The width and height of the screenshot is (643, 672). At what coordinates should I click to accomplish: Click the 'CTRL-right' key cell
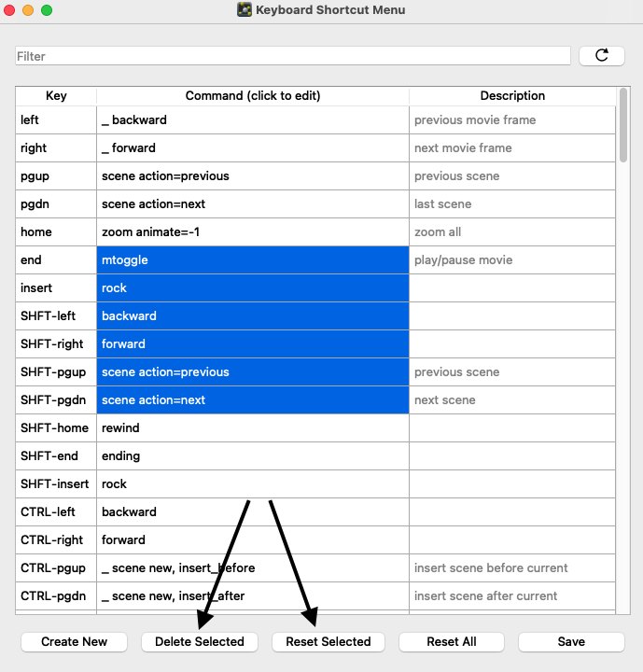pos(56,540)
